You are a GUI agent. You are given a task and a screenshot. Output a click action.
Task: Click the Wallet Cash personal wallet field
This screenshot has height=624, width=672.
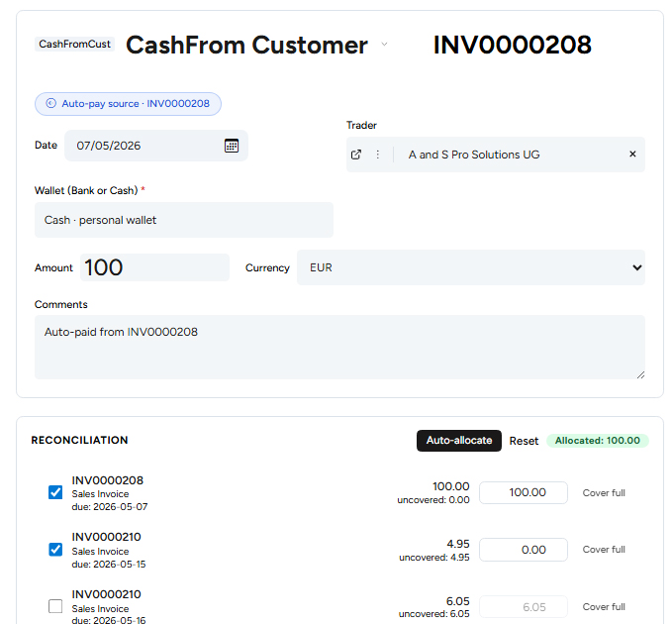(x=184, y=220)
